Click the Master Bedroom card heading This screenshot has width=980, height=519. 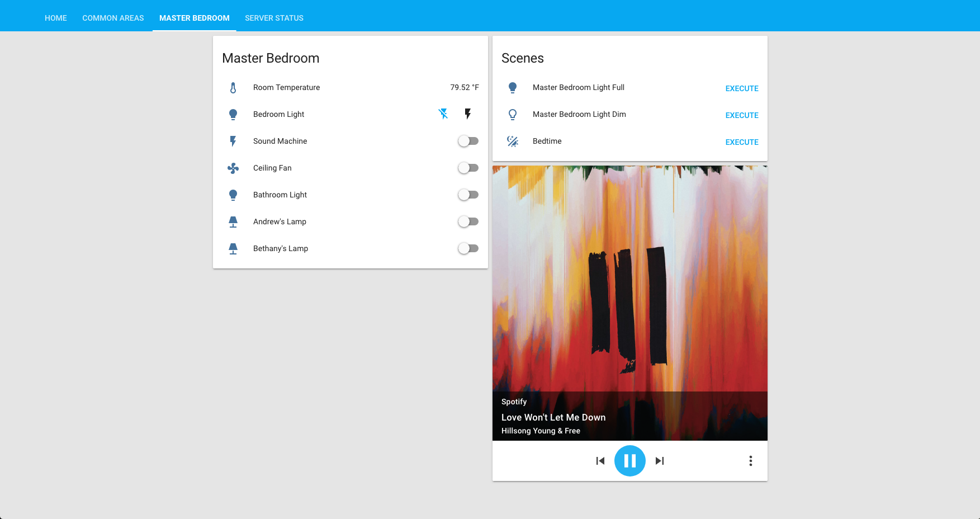[x=271, y=58]
